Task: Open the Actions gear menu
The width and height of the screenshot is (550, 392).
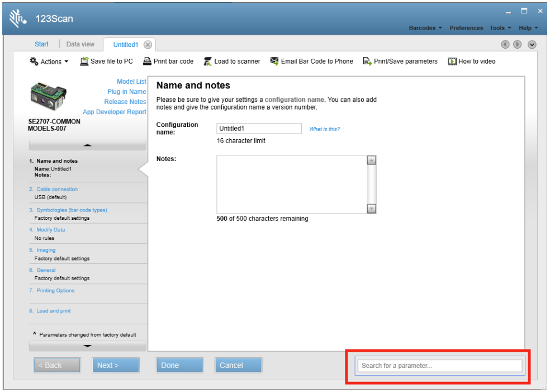Action: pyautogui.click(x=49, y=62)
